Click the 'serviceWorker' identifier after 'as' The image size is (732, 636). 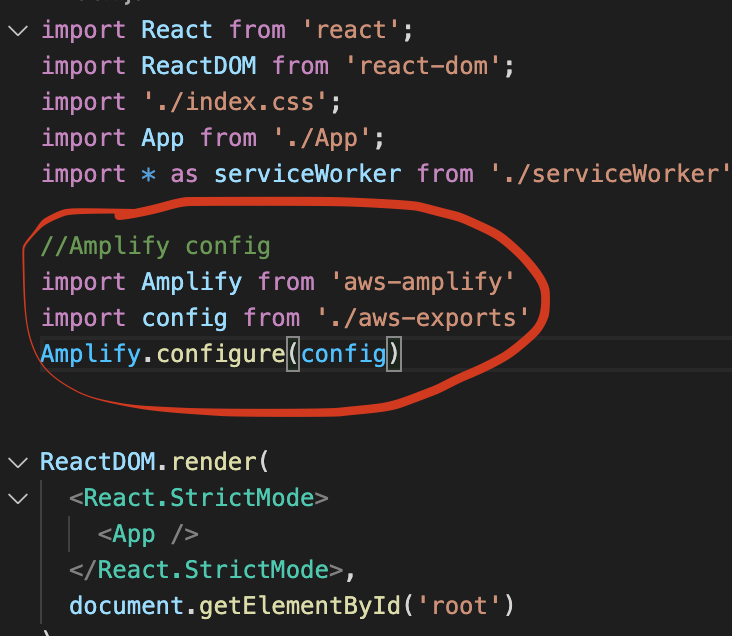308,174
